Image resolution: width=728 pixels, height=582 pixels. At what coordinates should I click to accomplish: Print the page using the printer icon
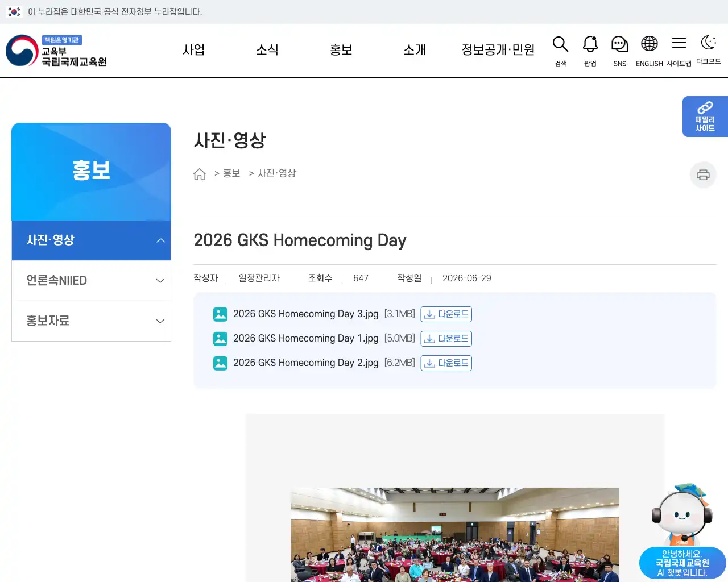pos(703,174)
